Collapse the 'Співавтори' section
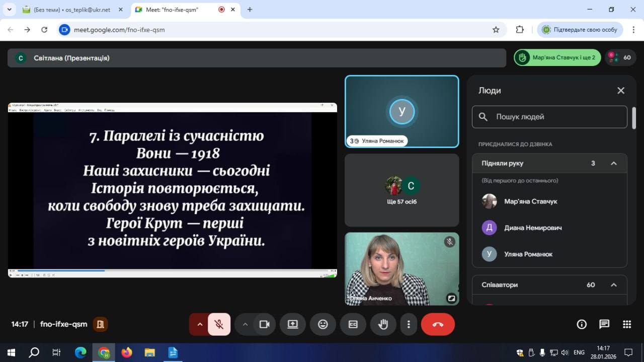Viewport: 644px width, 362px height. coord(613,285)
